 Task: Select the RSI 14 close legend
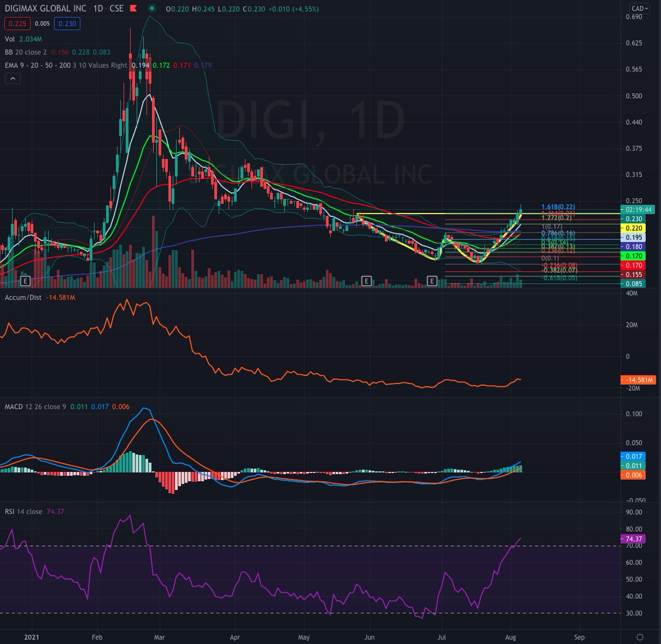(24, 512)
